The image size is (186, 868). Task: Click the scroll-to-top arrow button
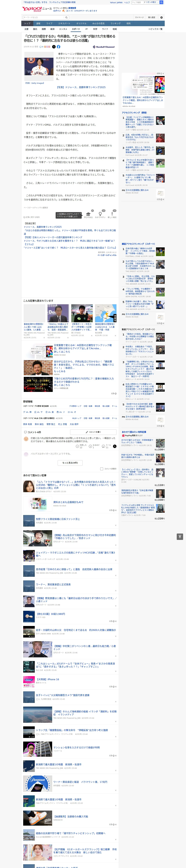(x=180, y=536)
